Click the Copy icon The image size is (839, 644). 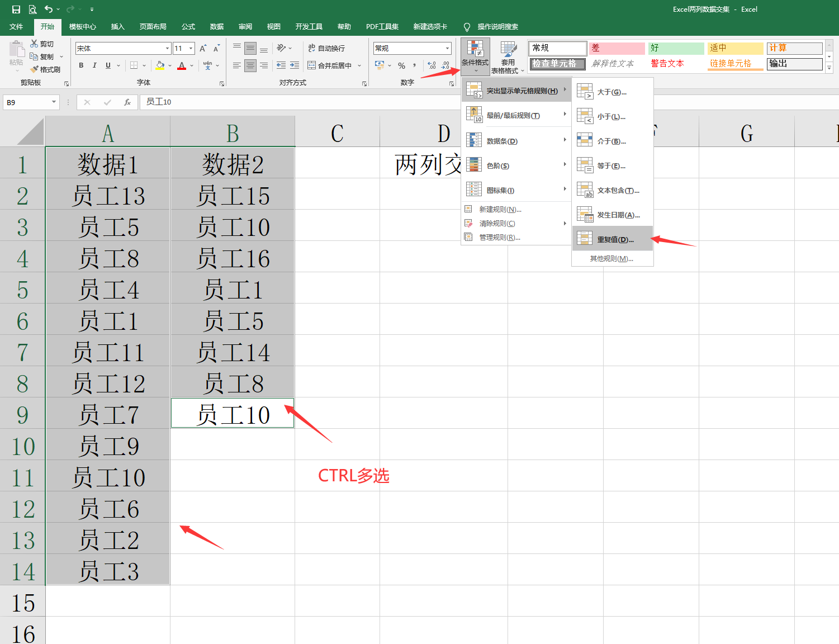tap(34, 56)
